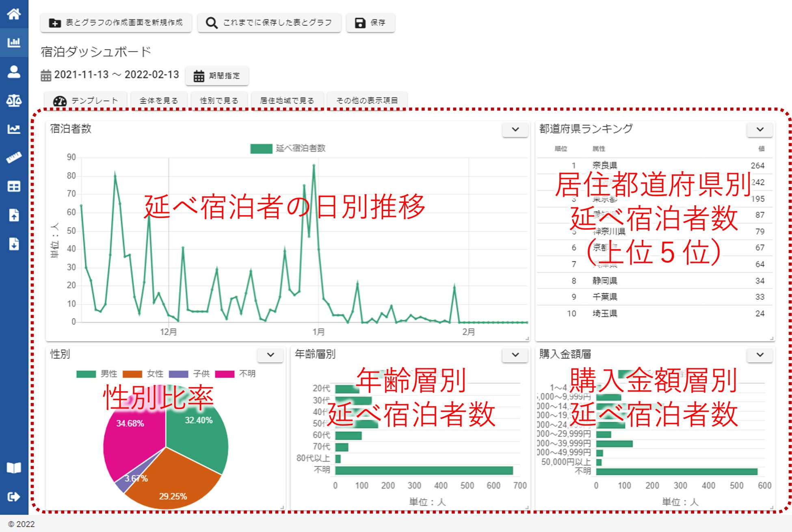Select the 性別で見る tab

coord(219,101)
